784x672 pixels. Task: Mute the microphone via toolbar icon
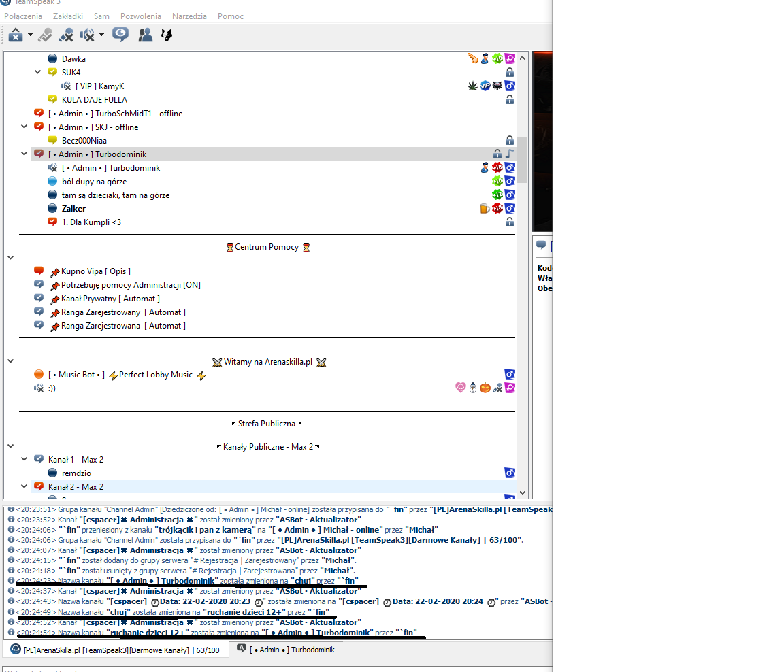point(66,35)
